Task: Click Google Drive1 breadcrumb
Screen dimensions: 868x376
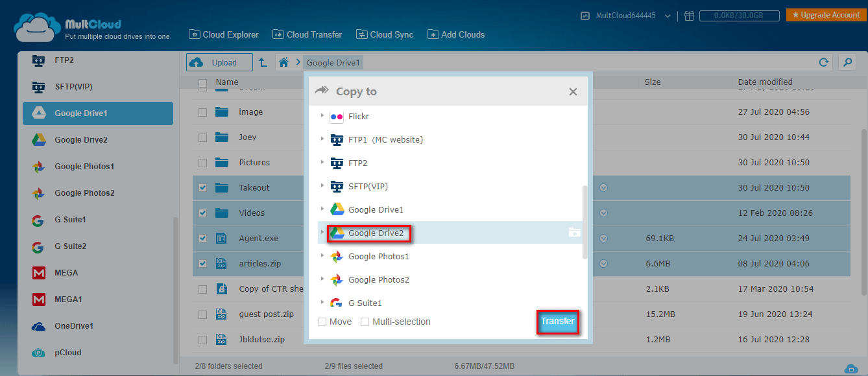Action: pos(333,62)
